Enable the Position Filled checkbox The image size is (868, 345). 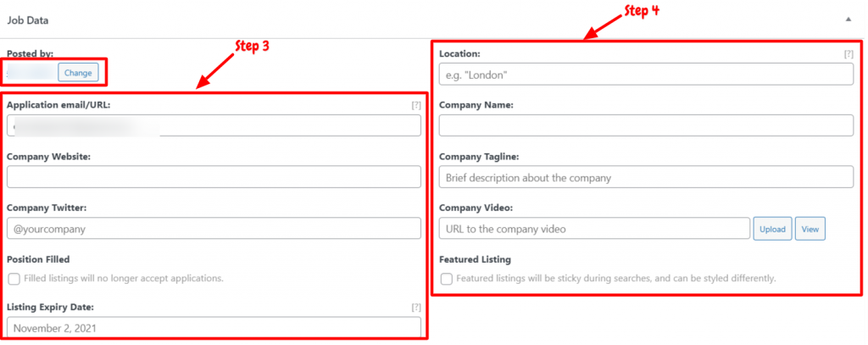click(14, 279)
